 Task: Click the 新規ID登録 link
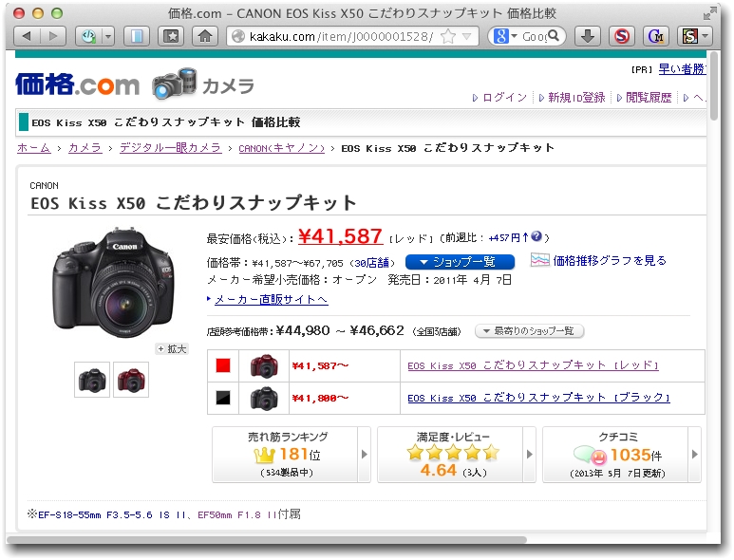(x=575, y=98)
